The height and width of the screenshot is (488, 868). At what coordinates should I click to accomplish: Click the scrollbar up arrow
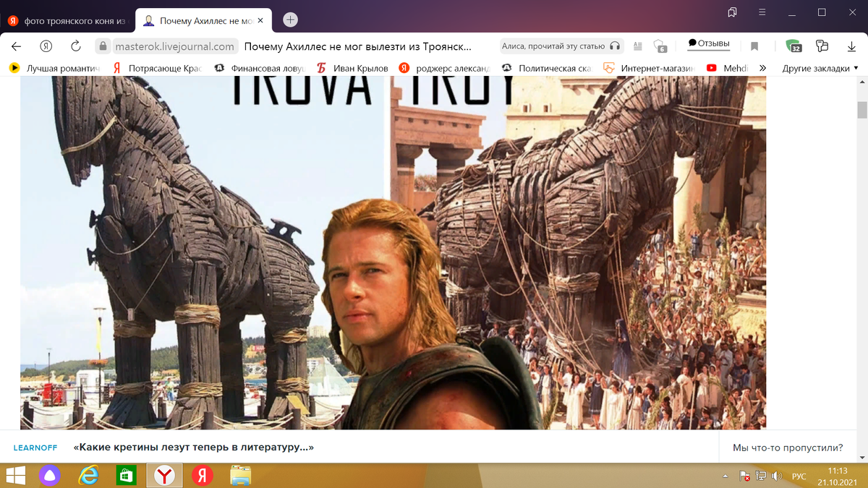coord(861,82)
